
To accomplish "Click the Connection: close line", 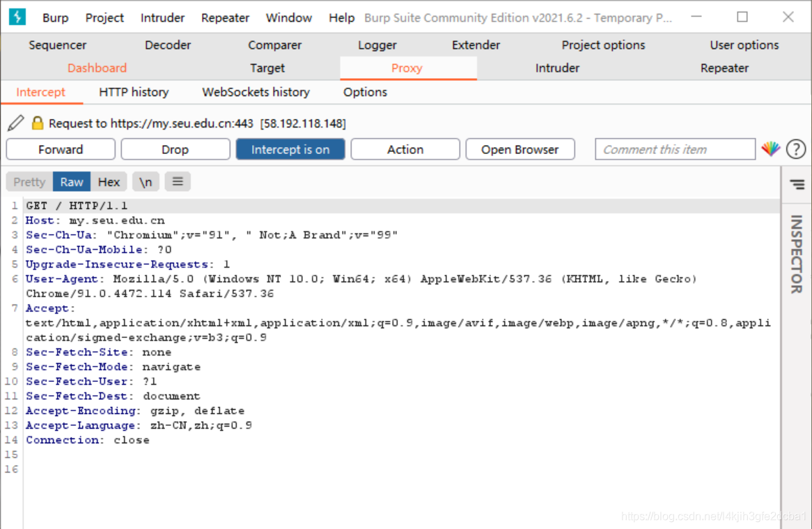I will 88,440.
